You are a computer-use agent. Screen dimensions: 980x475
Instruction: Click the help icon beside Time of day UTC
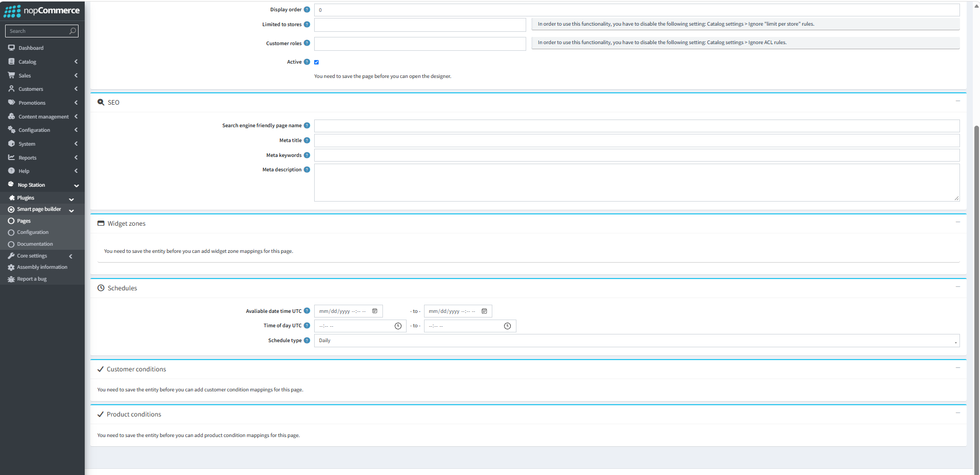coord(307,326)
